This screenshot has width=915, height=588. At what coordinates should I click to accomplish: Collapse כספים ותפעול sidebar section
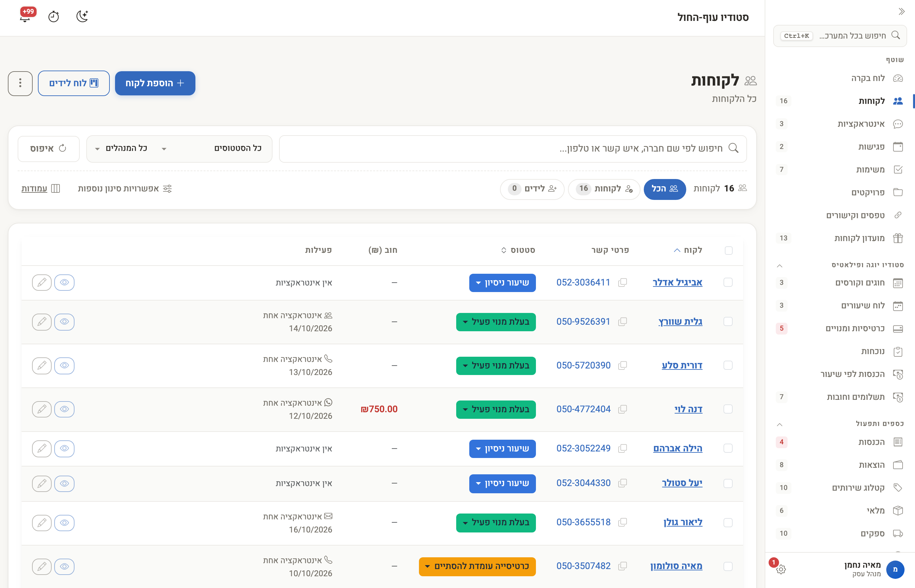click(x=779, y=425)
